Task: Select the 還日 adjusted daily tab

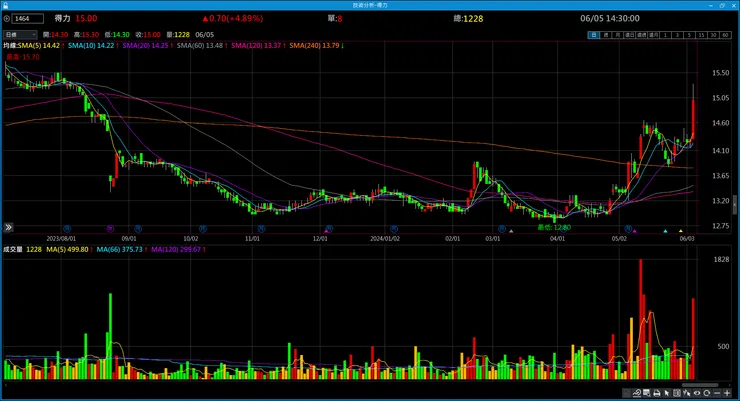Action: pyautogui.click(x=630, y=35)
